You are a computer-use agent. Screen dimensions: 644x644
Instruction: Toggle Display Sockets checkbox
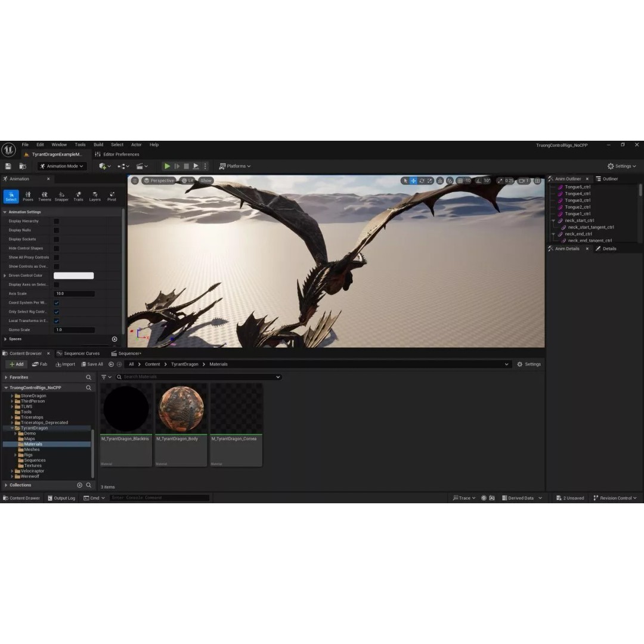click(57, 240)
